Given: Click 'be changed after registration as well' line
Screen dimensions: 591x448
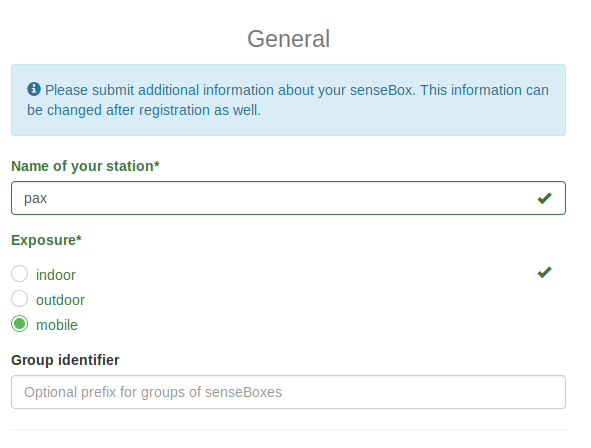Looking at the screenshot, I should click(x=144, y=110).
